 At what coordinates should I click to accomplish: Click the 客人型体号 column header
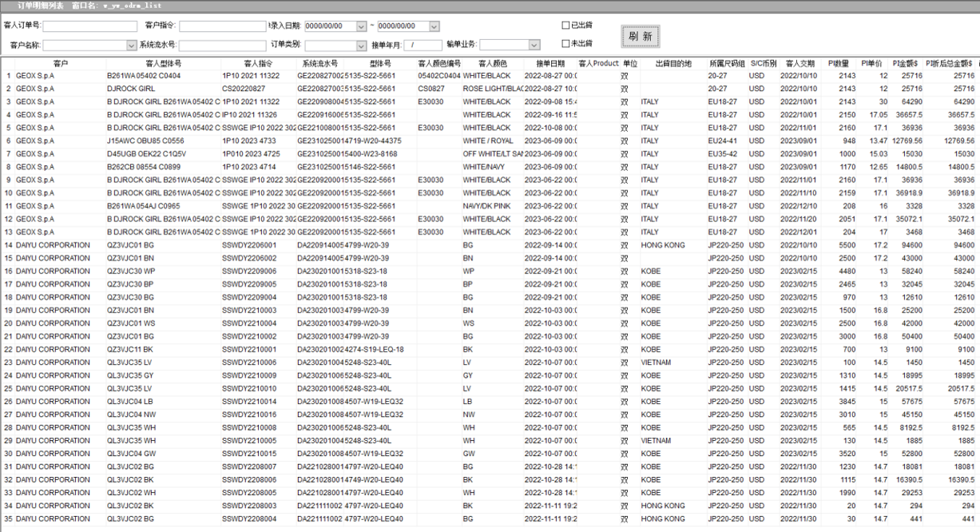tap(163, 63)
